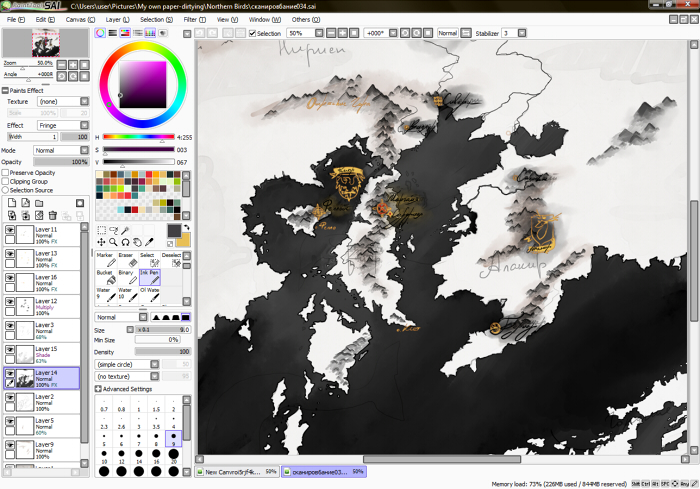The image size is (700, 489).
Task: Pick the rectangular Selection tool
Action: [x=102, y=230]
